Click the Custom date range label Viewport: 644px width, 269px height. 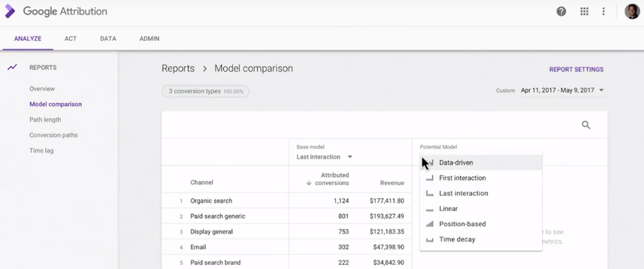coord(505,90)
